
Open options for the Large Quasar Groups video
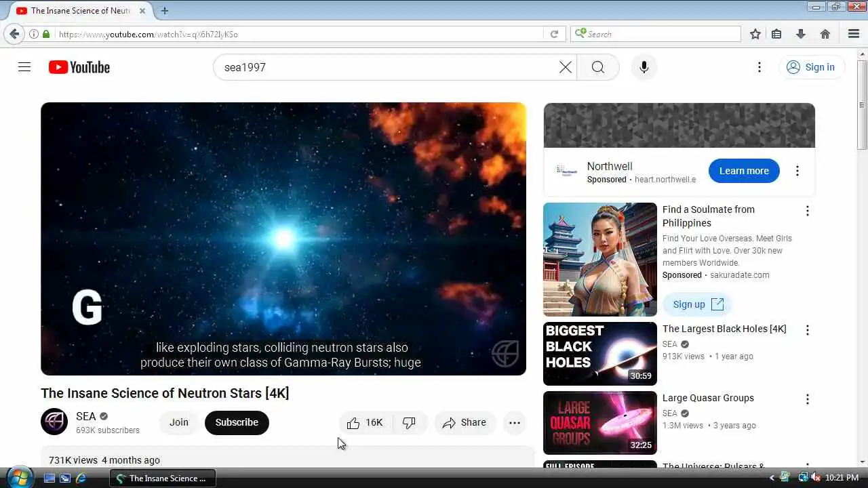(x=807, y=399)
